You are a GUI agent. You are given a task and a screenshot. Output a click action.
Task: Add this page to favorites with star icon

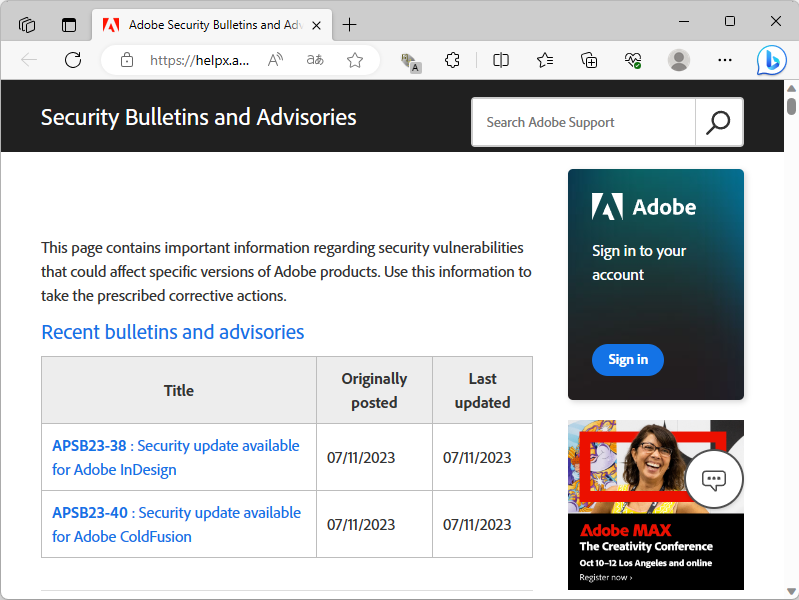coord(355,60)
